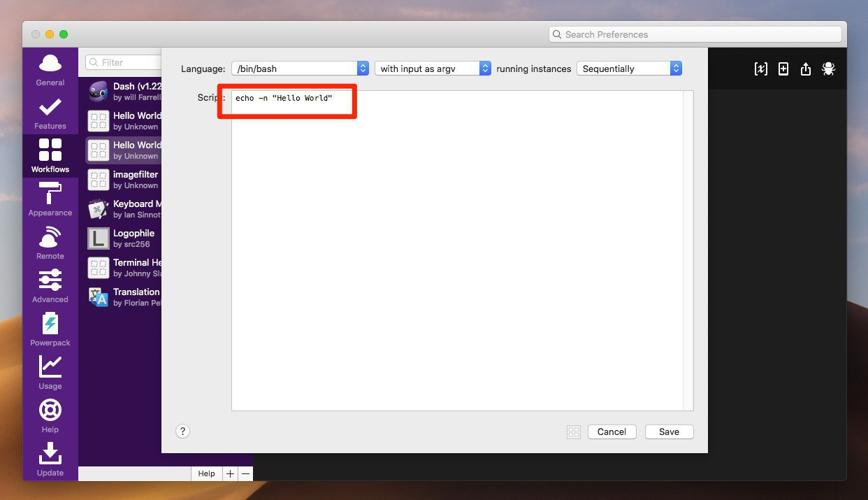Click the Save button
This screenshot has width=868, height=500.
(669, 431)
